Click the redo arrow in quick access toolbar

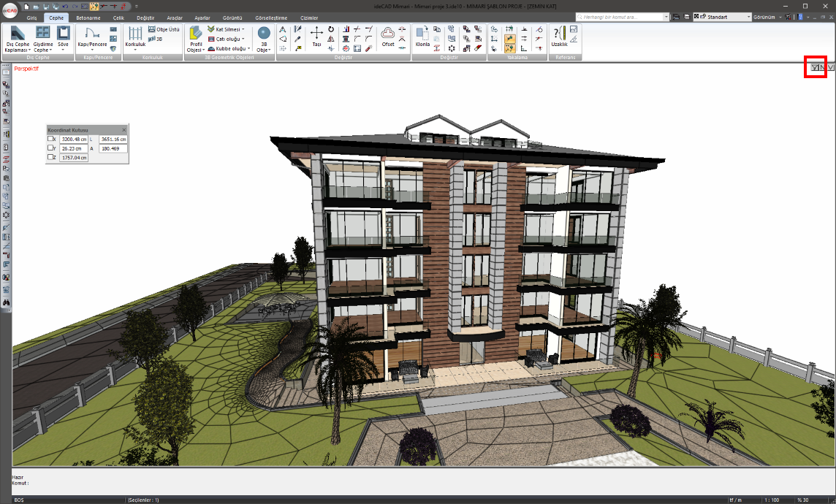coord(75,7)
